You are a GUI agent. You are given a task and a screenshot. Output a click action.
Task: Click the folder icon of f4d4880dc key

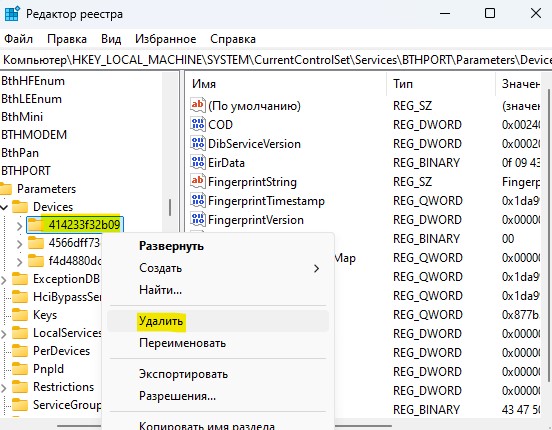36,261
